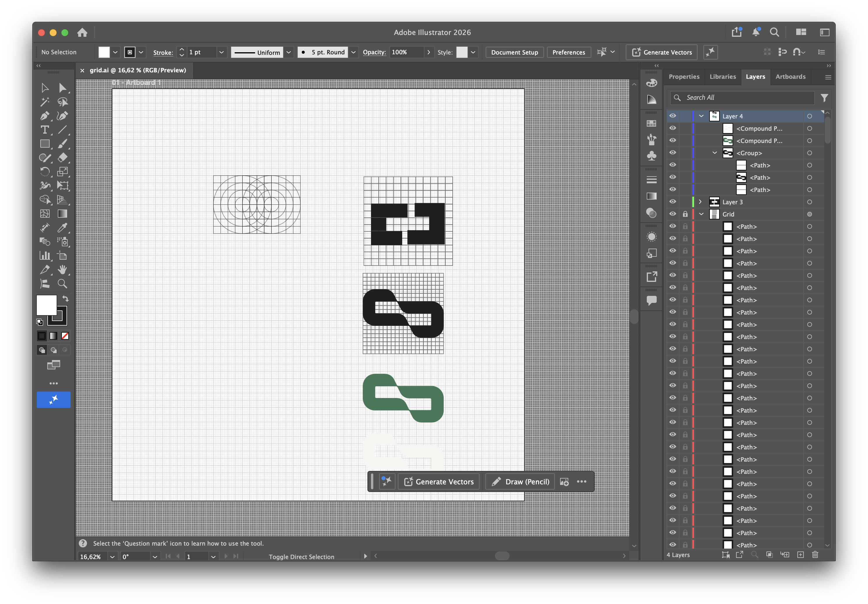Choose the Scale tool
This screenshot has height=604, width=868.
click(x=62, y=172)
